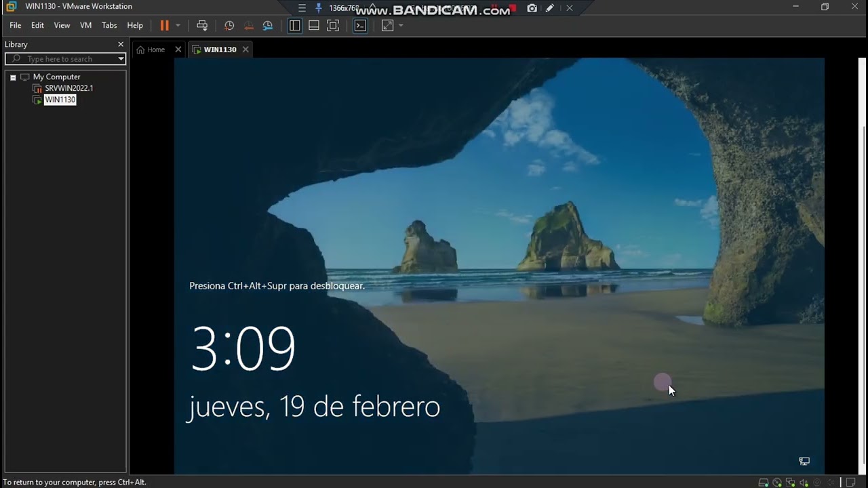Viewport: 868px width, 488px height.
Task: Click the CD/DVD drive status icon
Action: (x=777, y=483)
